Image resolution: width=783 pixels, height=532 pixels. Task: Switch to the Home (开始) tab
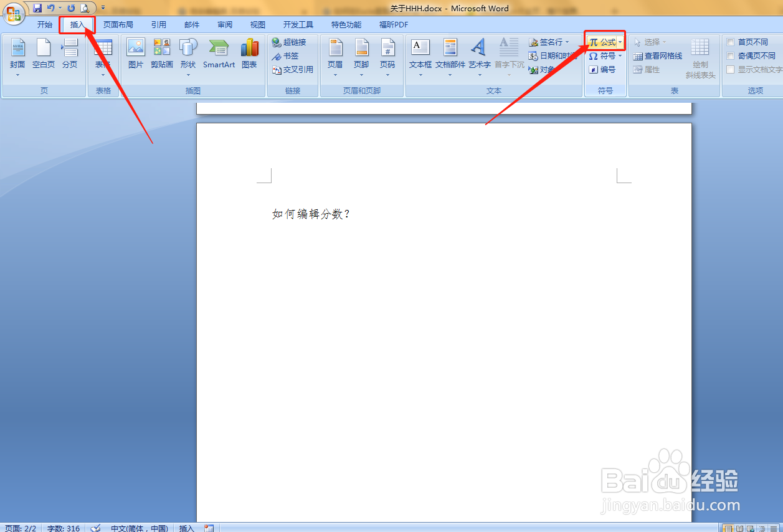point(45,25)
